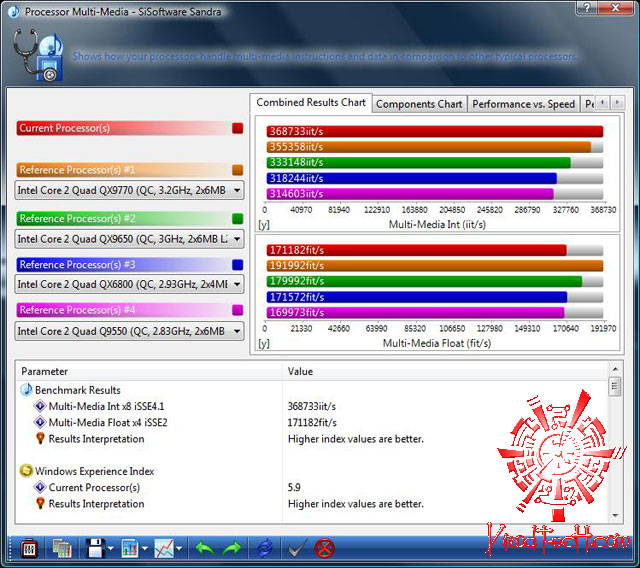Screen dimensions: 640x568
Task: Click the Benchmark Results tree node
Action: click(78, 390)
